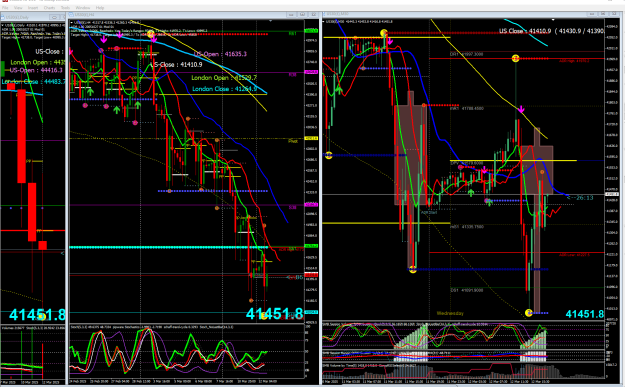
Task: Click the US-Open : 41635.3 label on H4
Action: (220, 54)
